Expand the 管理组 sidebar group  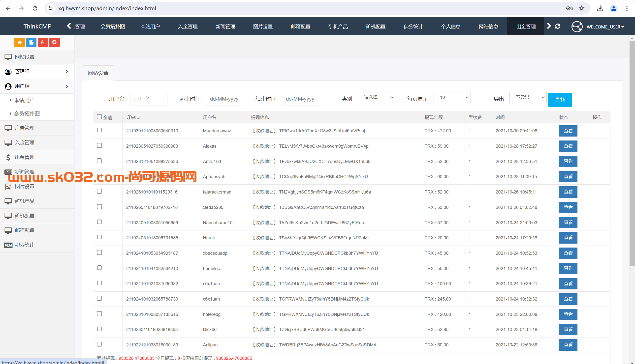tap(37, 72)
